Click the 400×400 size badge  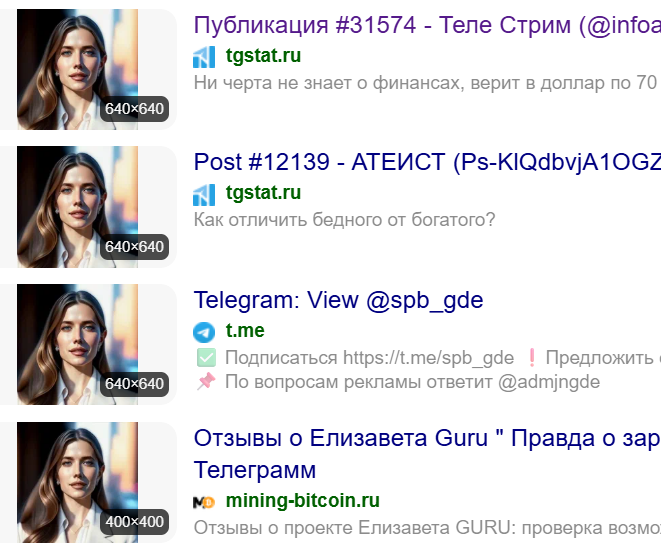point(134,522)
